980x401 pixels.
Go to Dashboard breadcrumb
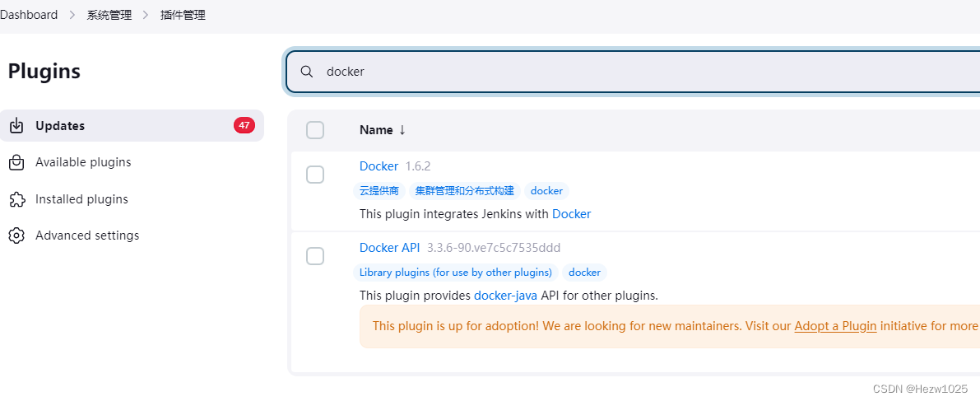point(29,15)
